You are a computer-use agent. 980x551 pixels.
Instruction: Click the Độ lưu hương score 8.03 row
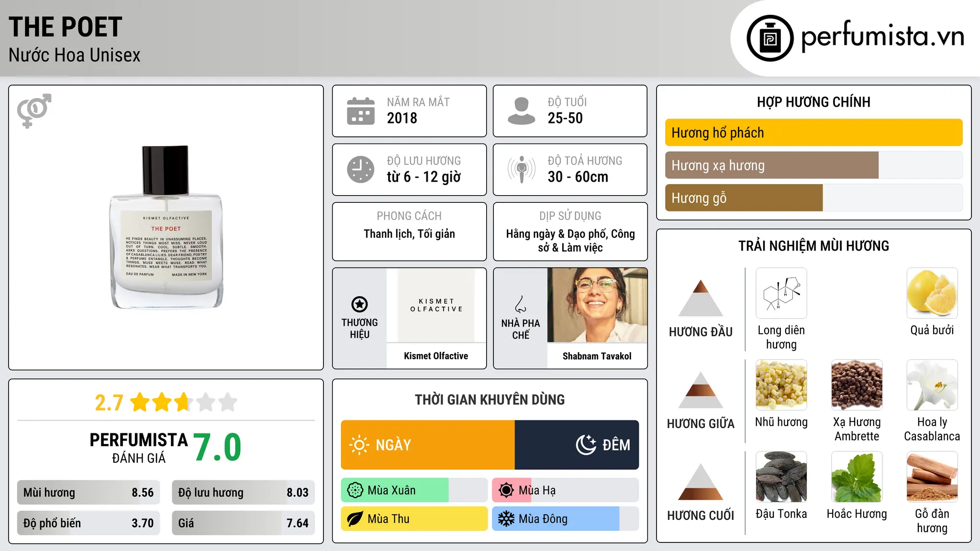[x=244, y=493]
